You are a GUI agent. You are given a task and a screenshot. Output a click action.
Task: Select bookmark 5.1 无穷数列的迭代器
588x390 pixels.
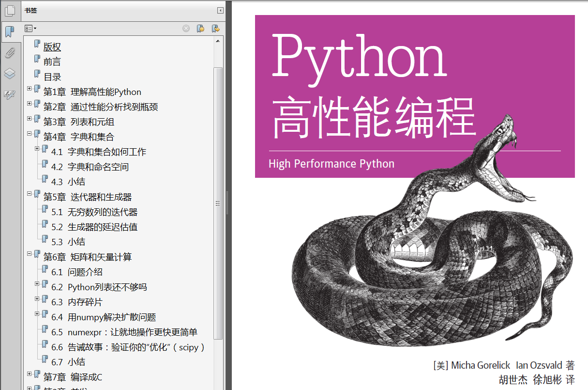click(x=94, y=212)
